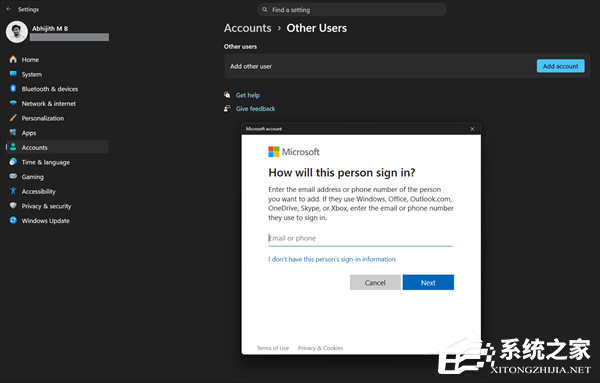Select the Personalization brush icon
600x383 pixels.
(13, 118)
